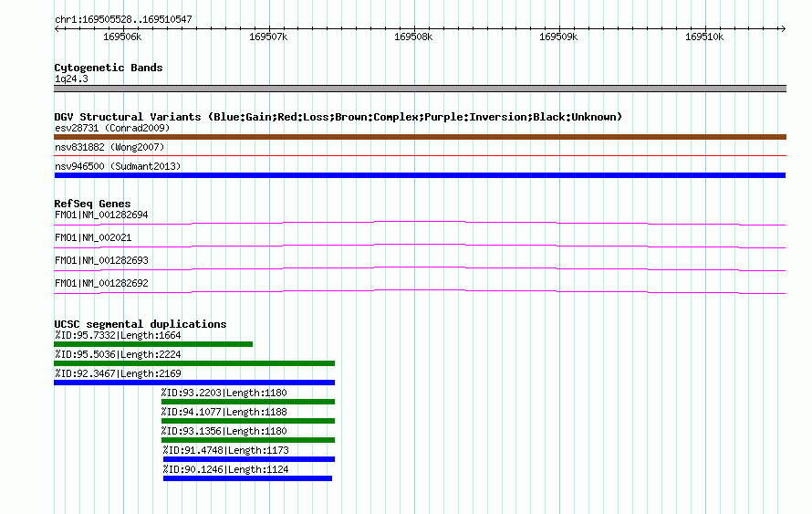Click the %ID:91.4748|Length:1173 duplication label

coord(225,450)
